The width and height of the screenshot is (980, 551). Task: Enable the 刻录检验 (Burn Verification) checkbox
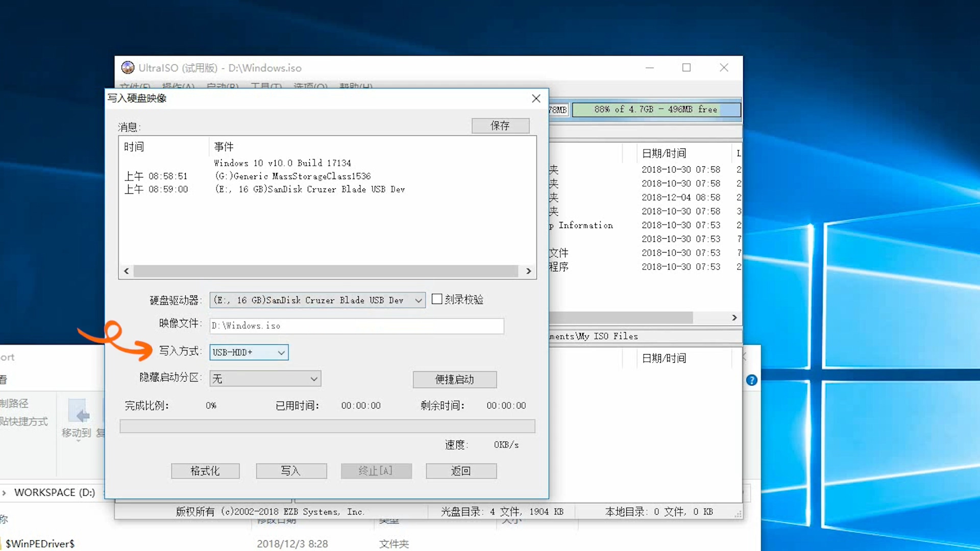point(435,299)
